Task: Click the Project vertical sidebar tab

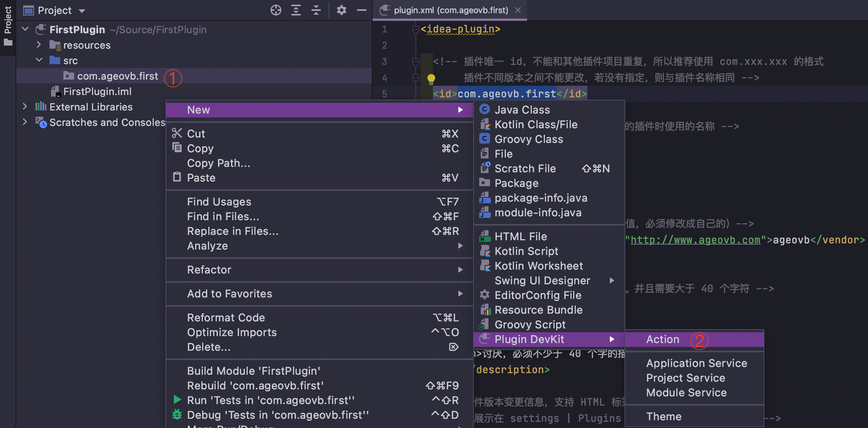Action: pos(8,27)
